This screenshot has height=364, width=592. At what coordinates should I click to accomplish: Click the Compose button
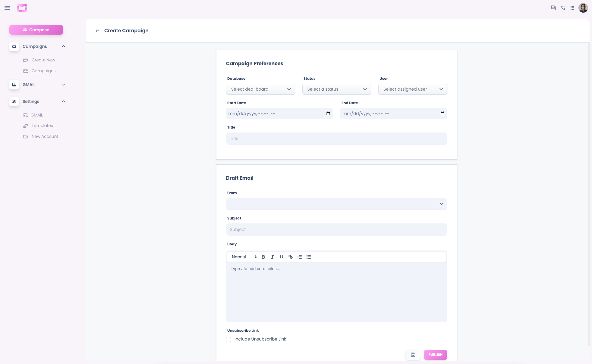36,30
